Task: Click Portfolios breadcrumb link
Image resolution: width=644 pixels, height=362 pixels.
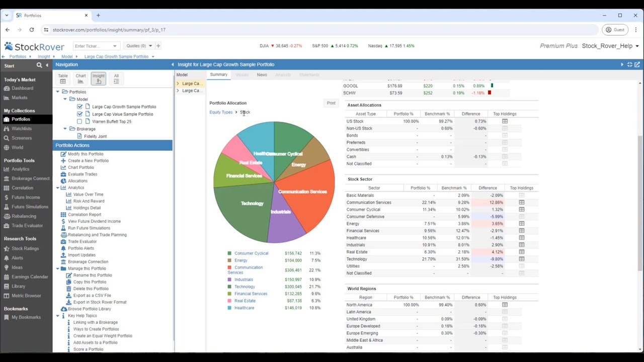Action: click(18, 56)
